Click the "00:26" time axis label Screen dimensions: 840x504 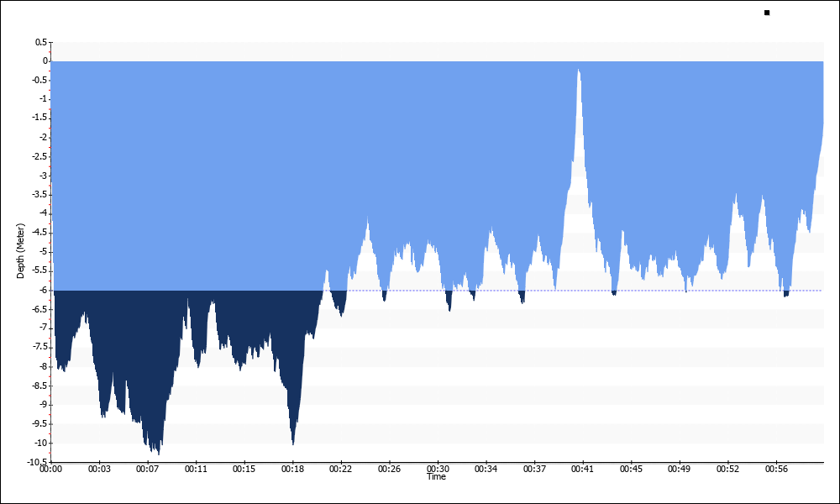(389, 470)
